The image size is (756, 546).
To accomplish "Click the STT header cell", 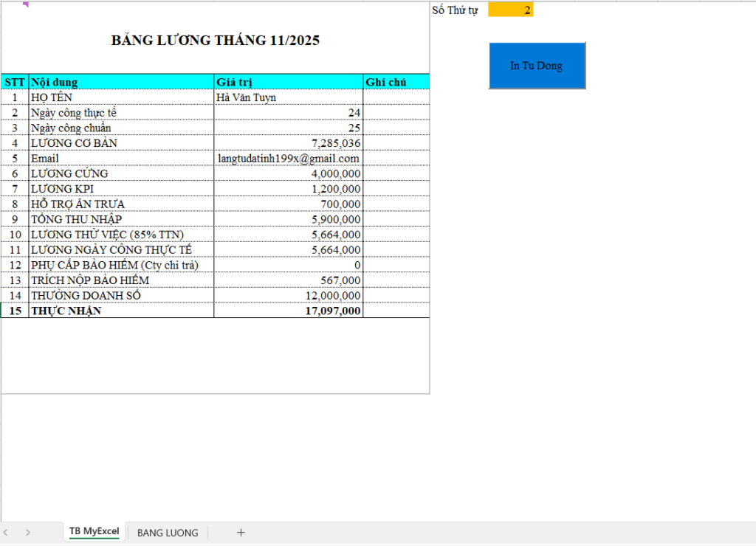I will tap(15, 82).
